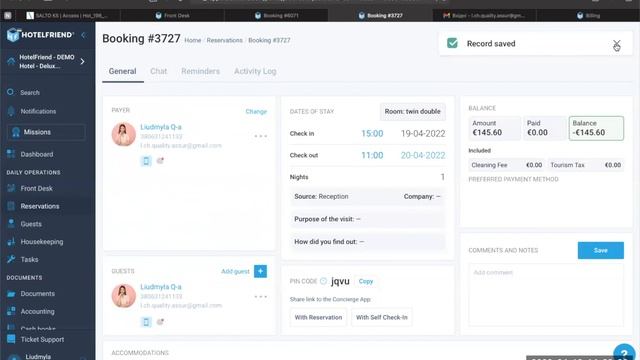Click the Reservations breadcrumb link

point(224,40)
